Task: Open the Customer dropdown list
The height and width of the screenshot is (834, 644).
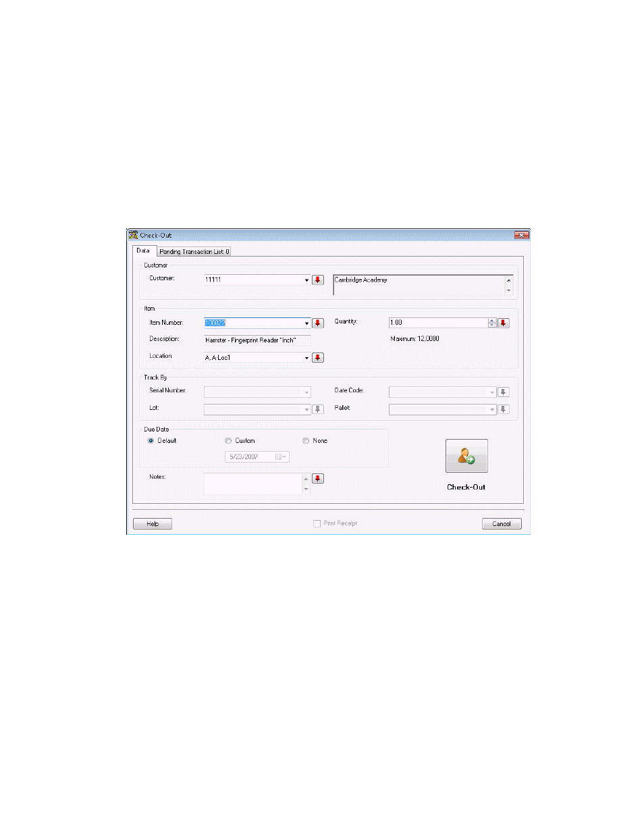Action: (x=306, y=280)
